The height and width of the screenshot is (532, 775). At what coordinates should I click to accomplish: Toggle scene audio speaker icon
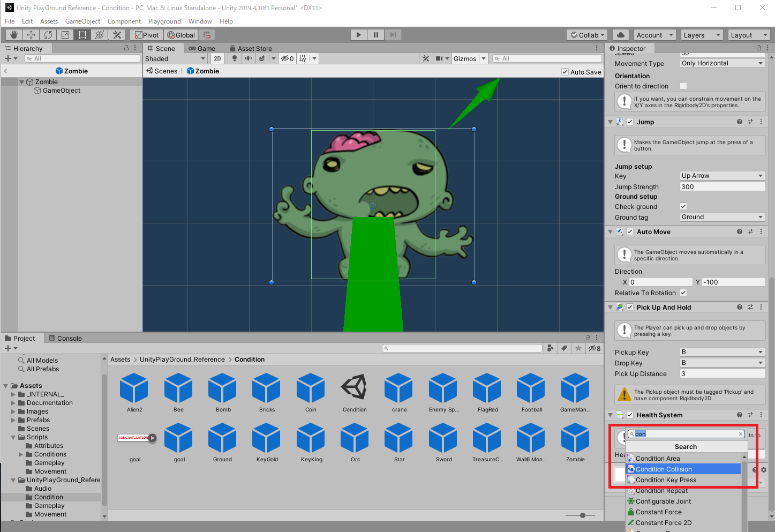pos(249,58)
